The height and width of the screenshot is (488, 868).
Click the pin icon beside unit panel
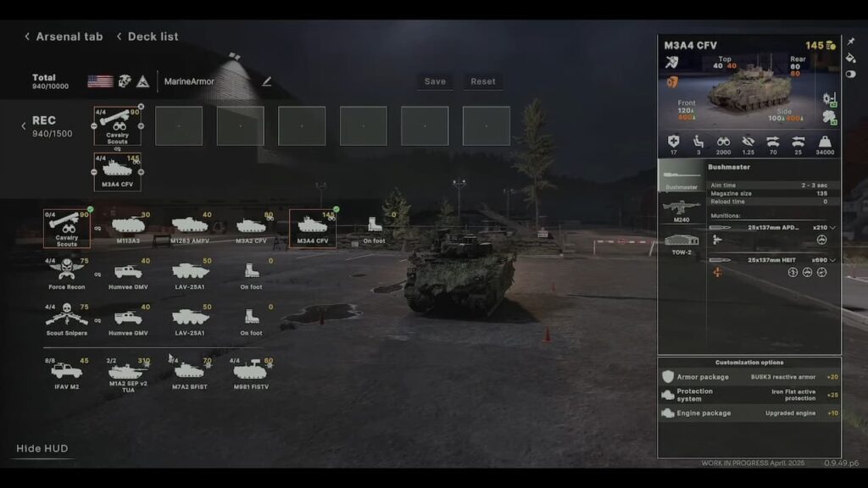click(851, 42)
